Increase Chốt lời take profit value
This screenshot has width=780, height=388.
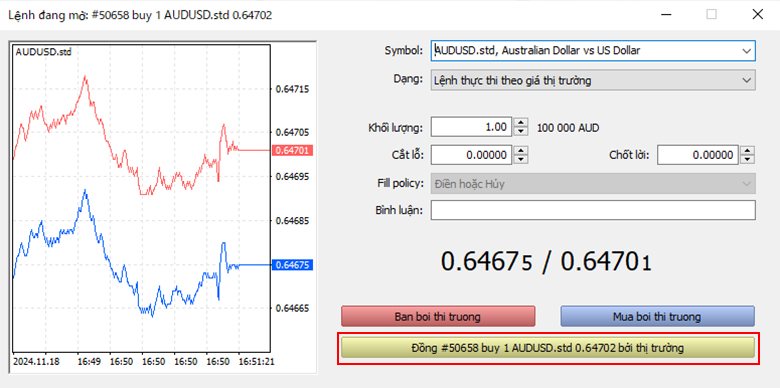pyautogui.click(x=747, y=151)
